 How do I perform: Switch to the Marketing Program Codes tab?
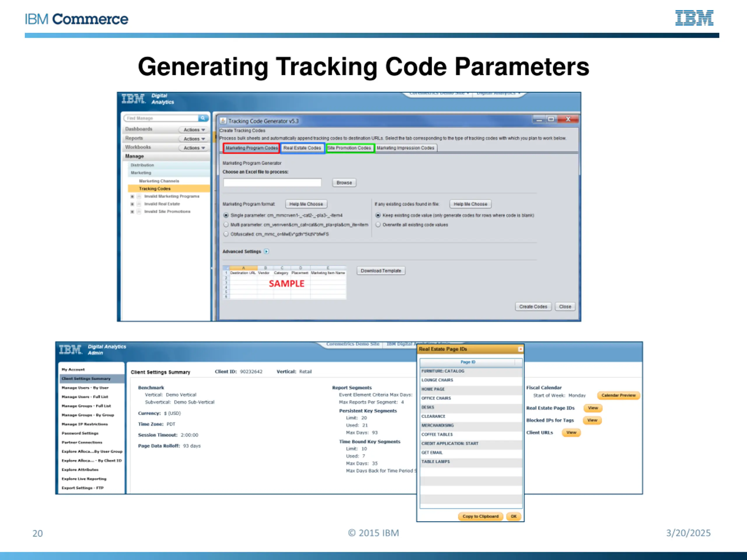[x=251, y=148]
